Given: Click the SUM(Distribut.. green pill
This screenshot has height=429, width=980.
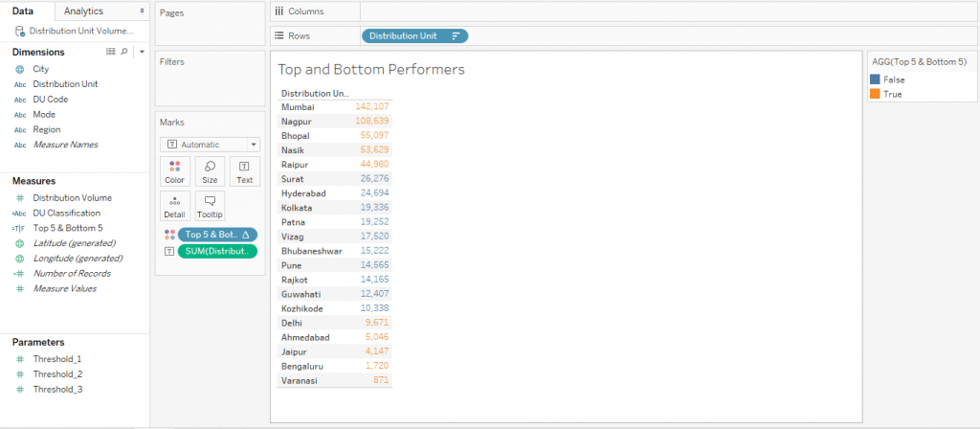Looking at the screenshot, I should click(216, 251).
